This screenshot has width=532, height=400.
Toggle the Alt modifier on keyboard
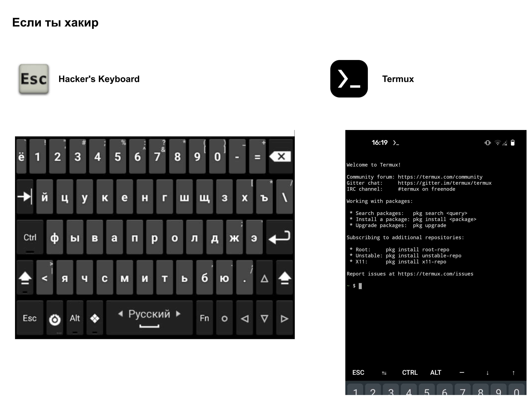(x=75, y=318)
